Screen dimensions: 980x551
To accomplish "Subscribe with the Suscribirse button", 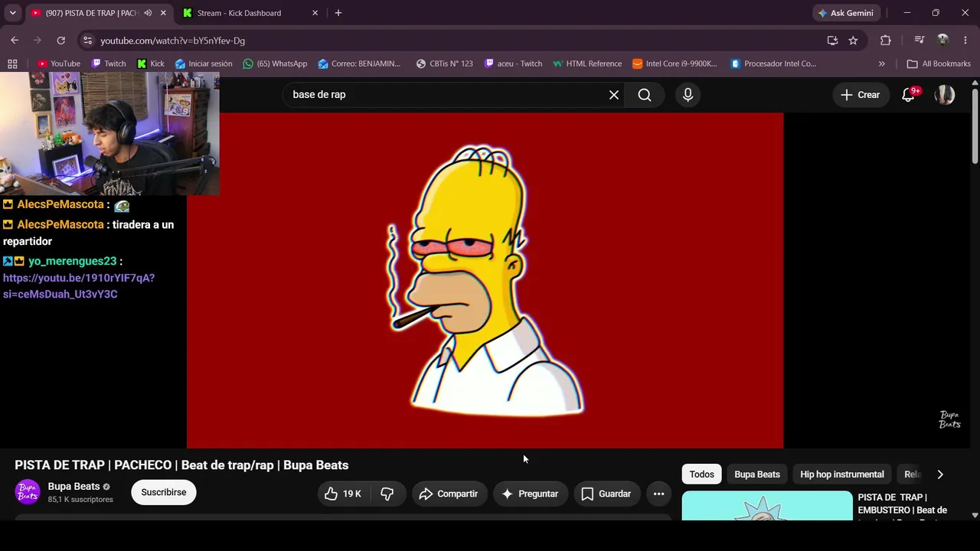I will 164,492.
